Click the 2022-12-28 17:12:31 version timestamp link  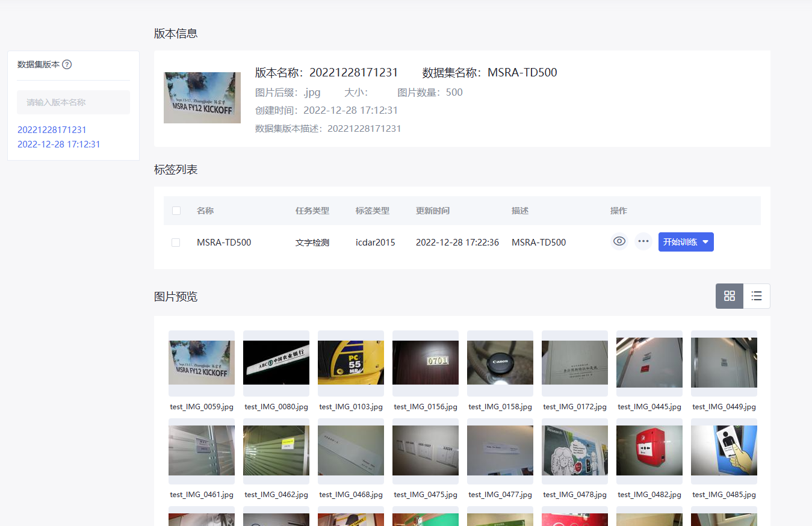coord(59,144)
